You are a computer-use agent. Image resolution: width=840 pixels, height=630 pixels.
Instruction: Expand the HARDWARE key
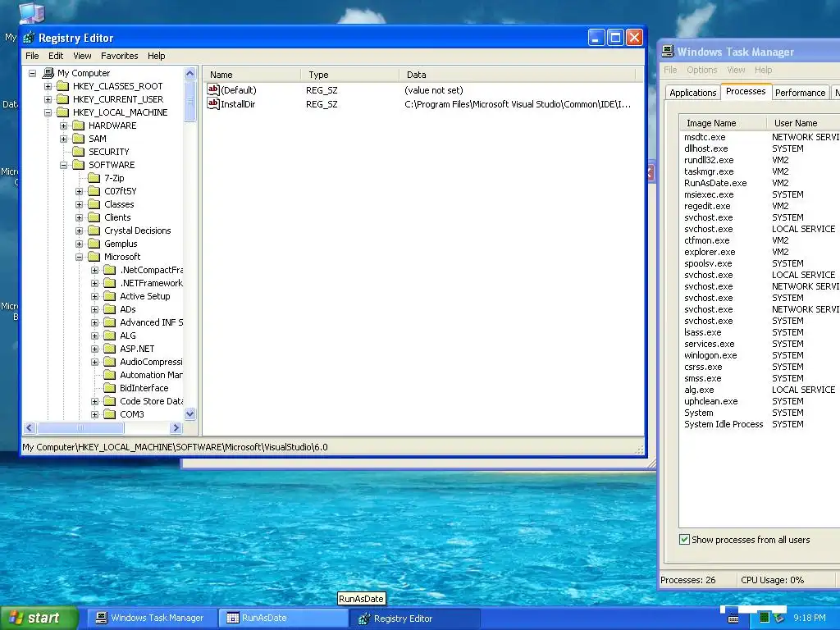63,126
